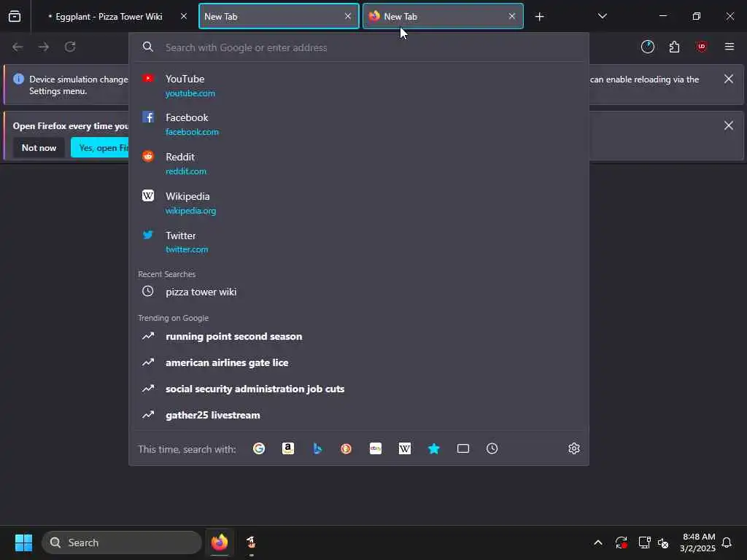747x560 pixels.
Task: Open search settings gear in dropdown
Action: pyautogui.click(x=574, y=448)
